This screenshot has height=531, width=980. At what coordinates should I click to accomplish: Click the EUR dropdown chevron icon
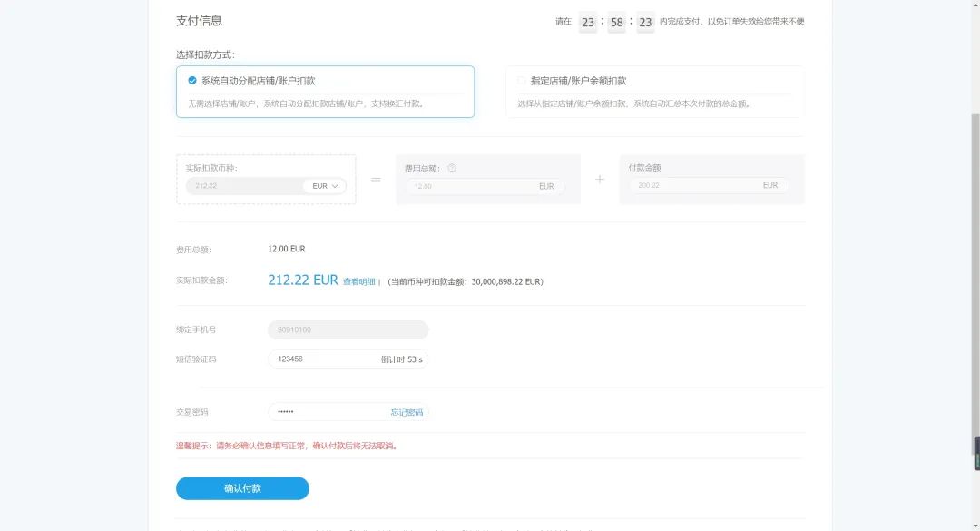(336, 185)
